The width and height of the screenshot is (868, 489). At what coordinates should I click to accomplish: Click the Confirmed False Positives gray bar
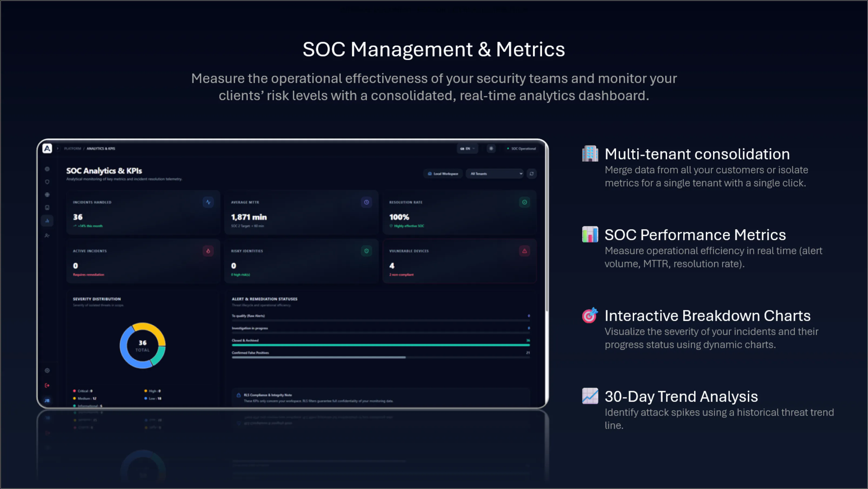click(x=319, y=358)
